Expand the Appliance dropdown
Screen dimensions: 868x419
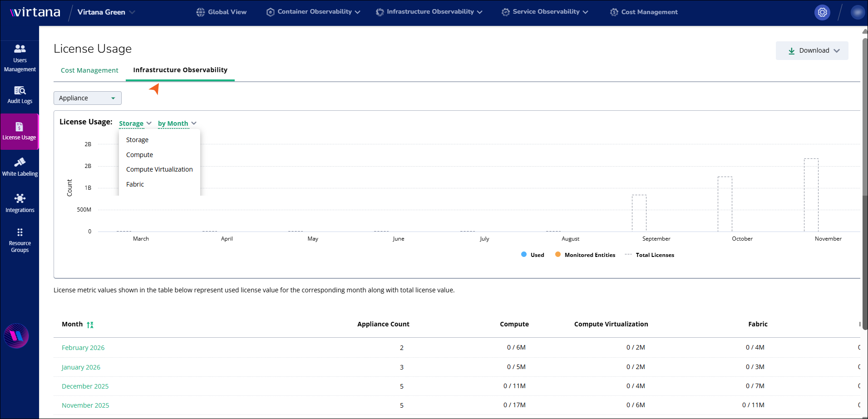pos(87,98)
